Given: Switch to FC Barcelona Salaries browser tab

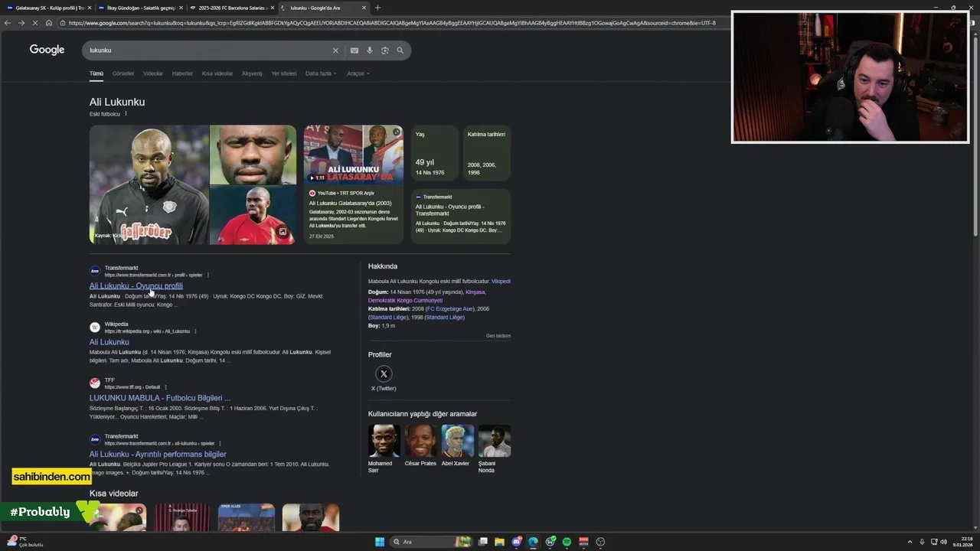Looking at the screenshot, I should tap(230, 8).
